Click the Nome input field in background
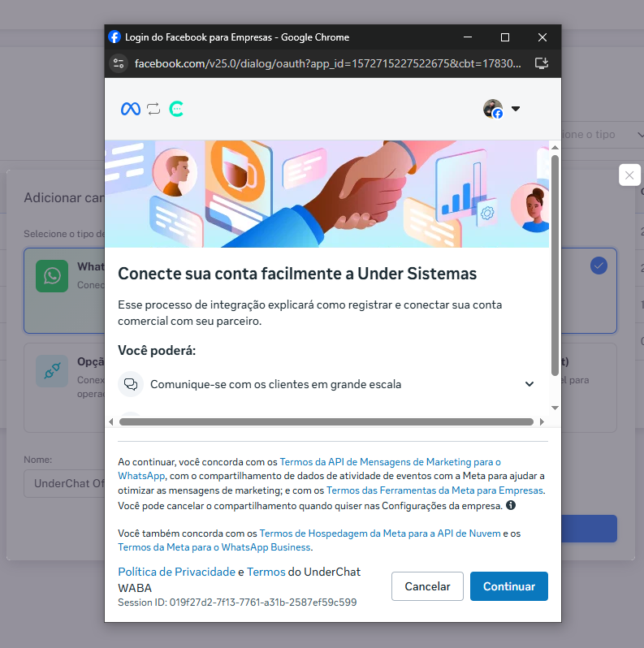 coord(64,483)
